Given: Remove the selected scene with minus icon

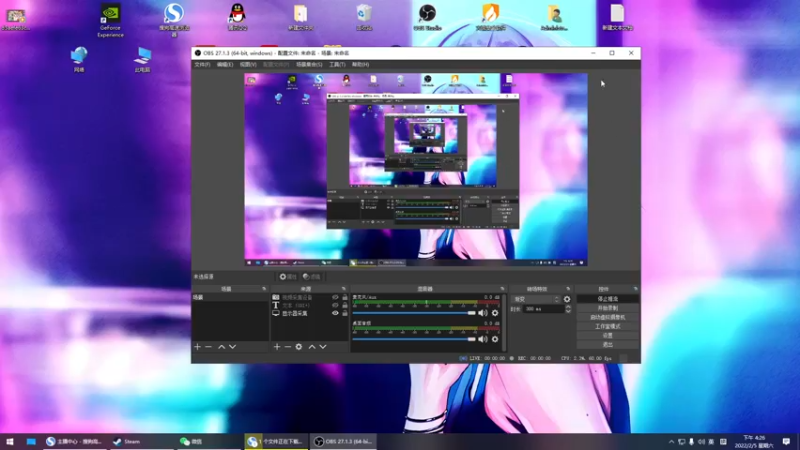Looking at the screenshot, I should (x=208, y=347).
